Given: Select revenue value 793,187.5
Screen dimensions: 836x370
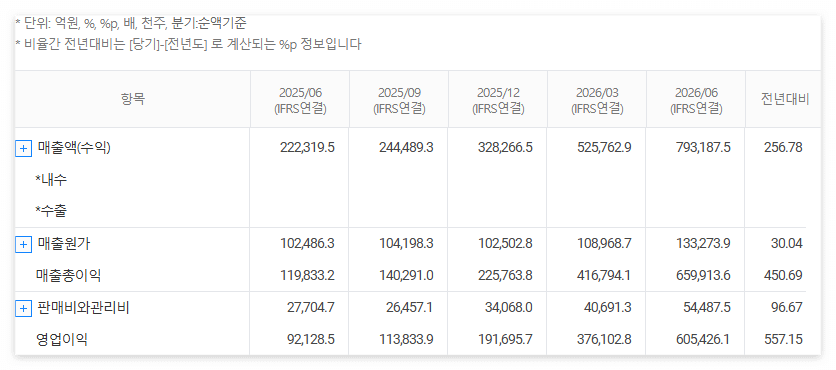Looking at the screenshot, I should tap(704, 148).
